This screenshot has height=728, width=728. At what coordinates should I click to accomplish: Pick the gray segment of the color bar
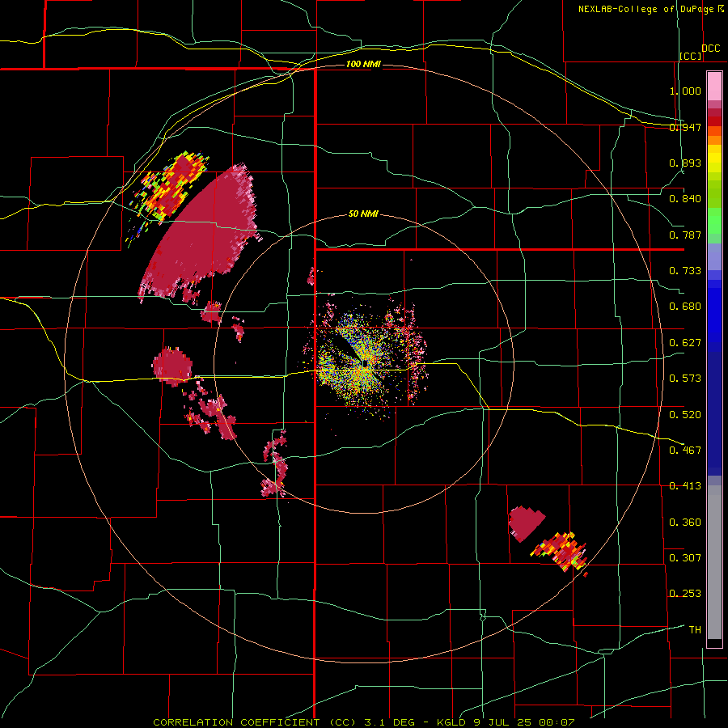(x=714, y=562)
